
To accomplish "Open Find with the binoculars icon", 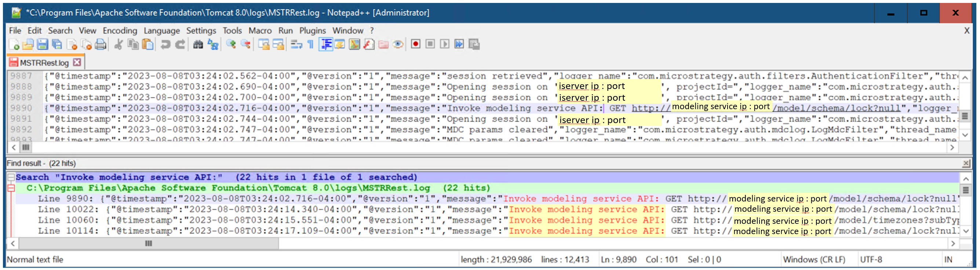I will click(198, 44).
